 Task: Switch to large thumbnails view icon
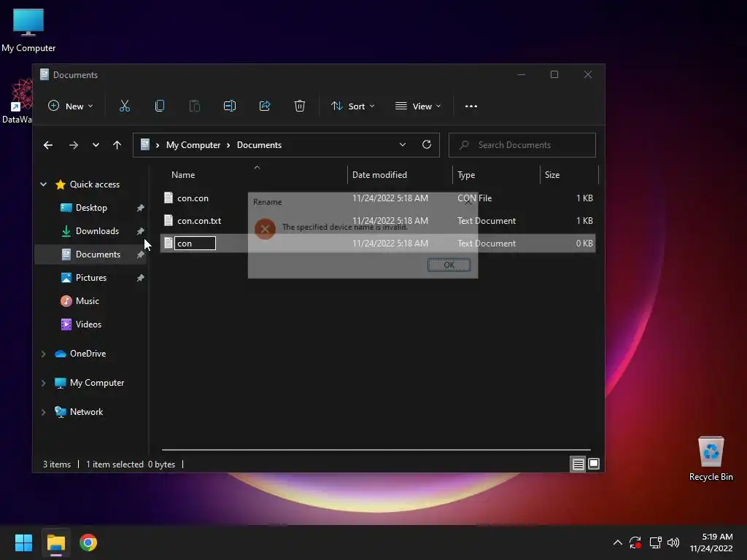(594, 464)
